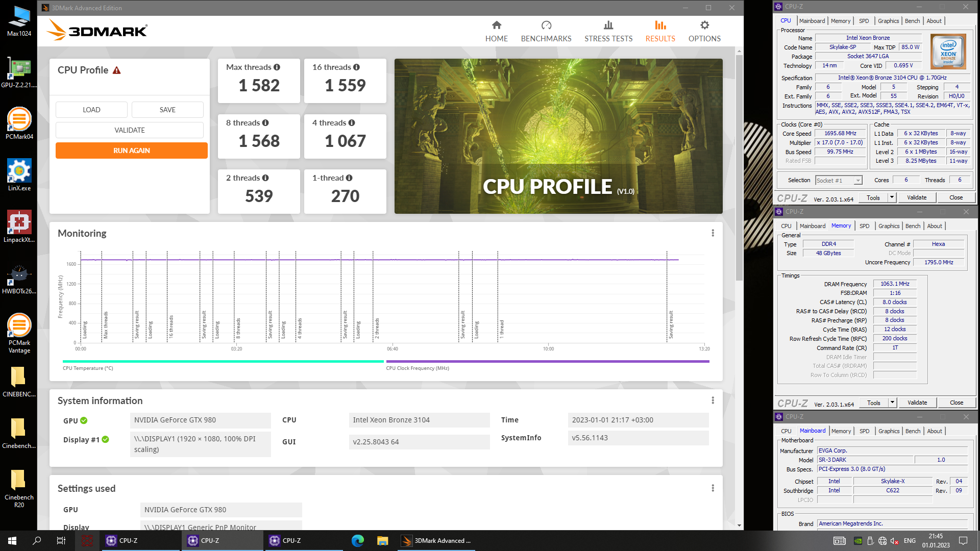The image size is (980, 551).
Task: Open SPD tab in bottom Mainboard CPU-Z window
Action: click(x=864, y=431)
